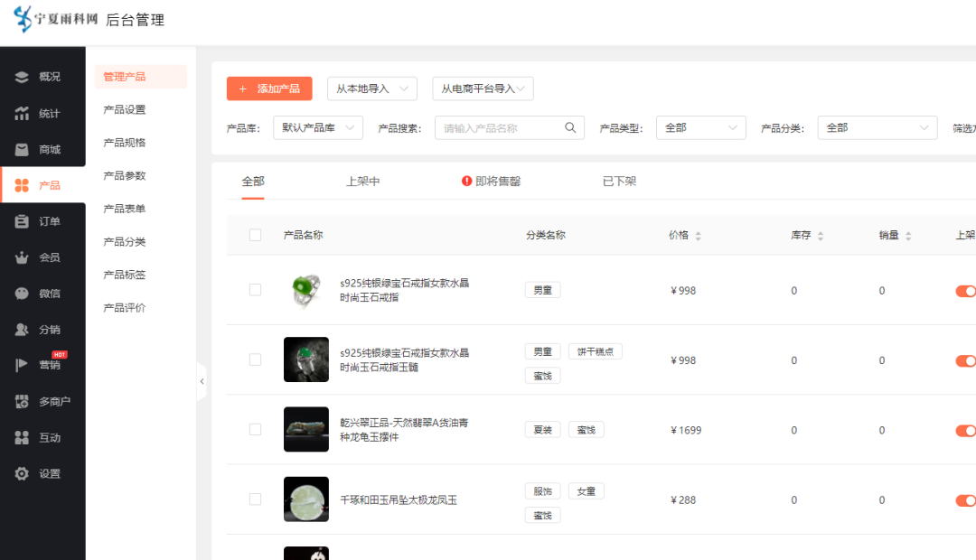Image resolution: width=976 pixels, height=560 pixels.
Task: Tick checkbox for s925 时尚玉石戒指 row
Action: (255, 290)
